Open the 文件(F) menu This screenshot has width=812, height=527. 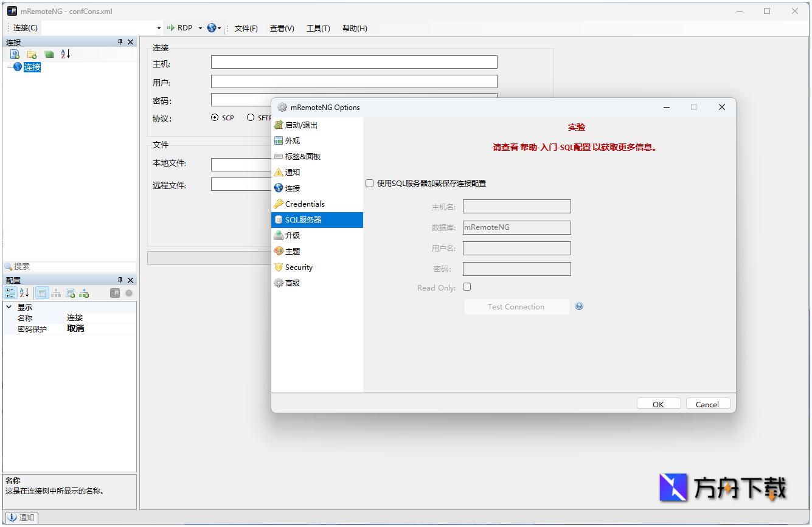pos(246,29)
